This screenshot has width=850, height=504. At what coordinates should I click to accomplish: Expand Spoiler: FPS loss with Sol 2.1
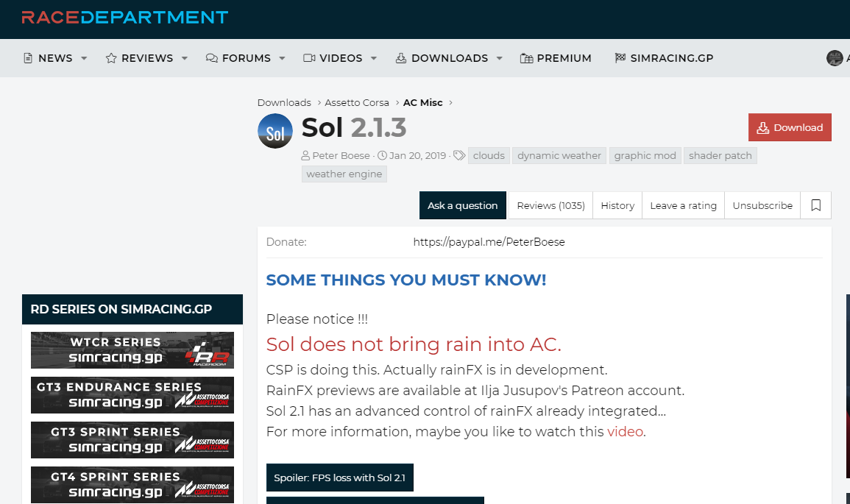point(340,478)
